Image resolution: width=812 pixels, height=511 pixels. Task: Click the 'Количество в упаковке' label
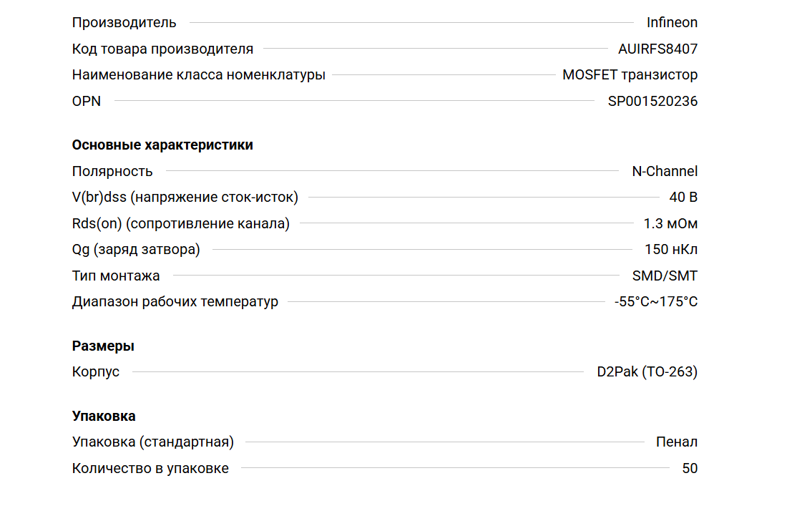[x=150, y=469]
